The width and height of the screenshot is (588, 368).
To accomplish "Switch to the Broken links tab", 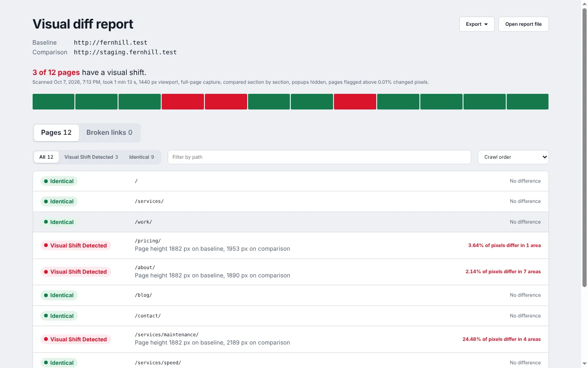I will pos(109,132).
